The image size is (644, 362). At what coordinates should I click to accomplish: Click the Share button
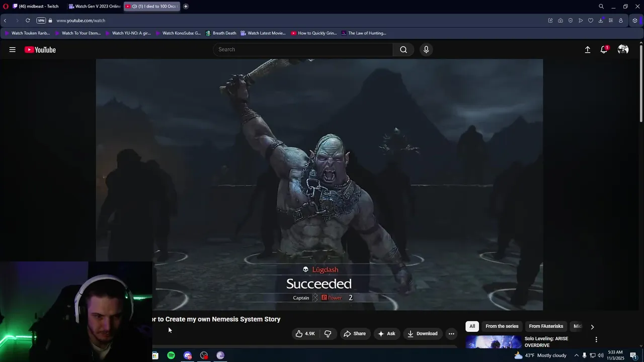pos(355,334)
